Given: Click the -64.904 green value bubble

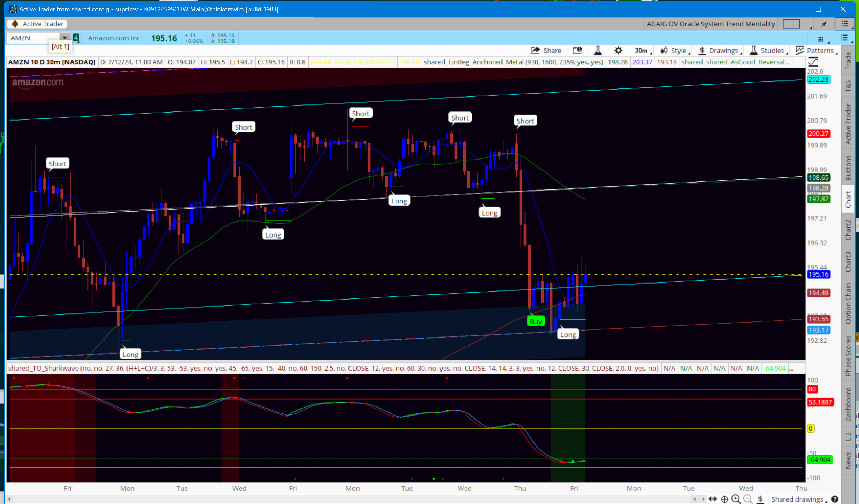Looking at the screenshot, I should point(820,460).
